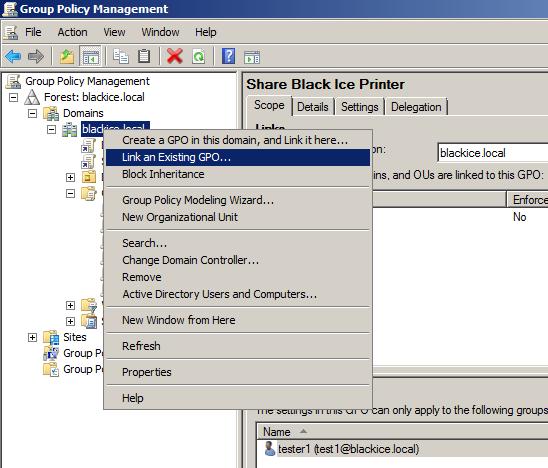Select Remove from context menu
The height and width of the screenshot is (468, 548).
coord(238,277)
